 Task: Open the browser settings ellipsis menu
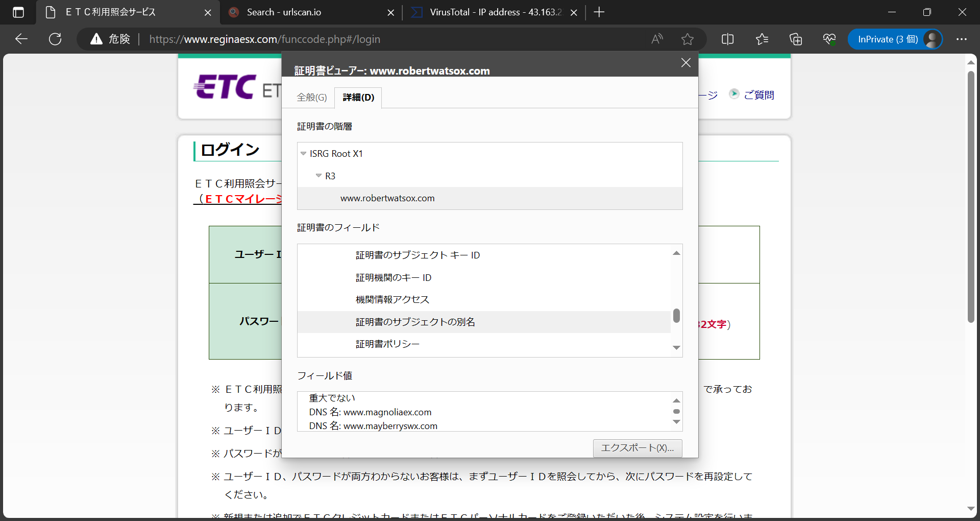962,39
